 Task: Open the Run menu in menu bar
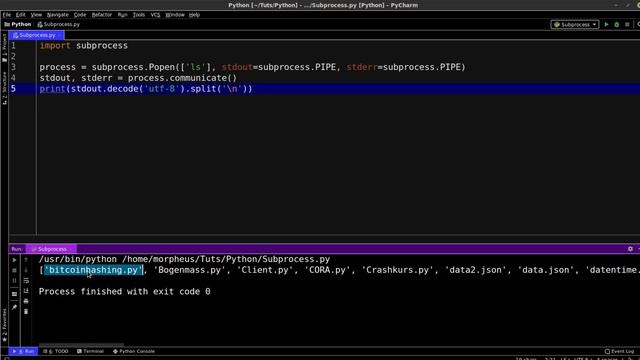[x=122, y=15]
